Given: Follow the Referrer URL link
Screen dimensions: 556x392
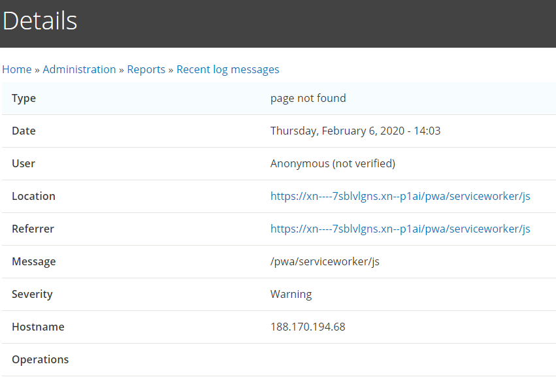Looking at the screenshot, I should [401, 229].
